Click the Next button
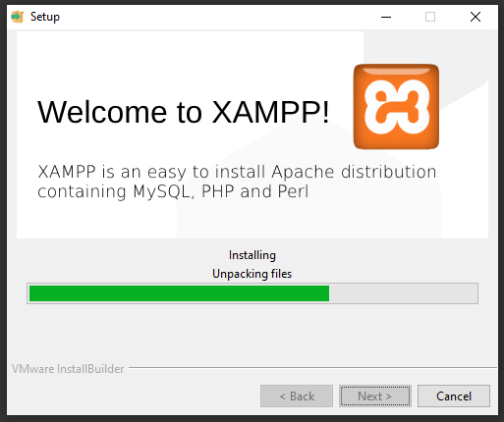This screenshot has height=422, width=504. (x=375, y=396)
